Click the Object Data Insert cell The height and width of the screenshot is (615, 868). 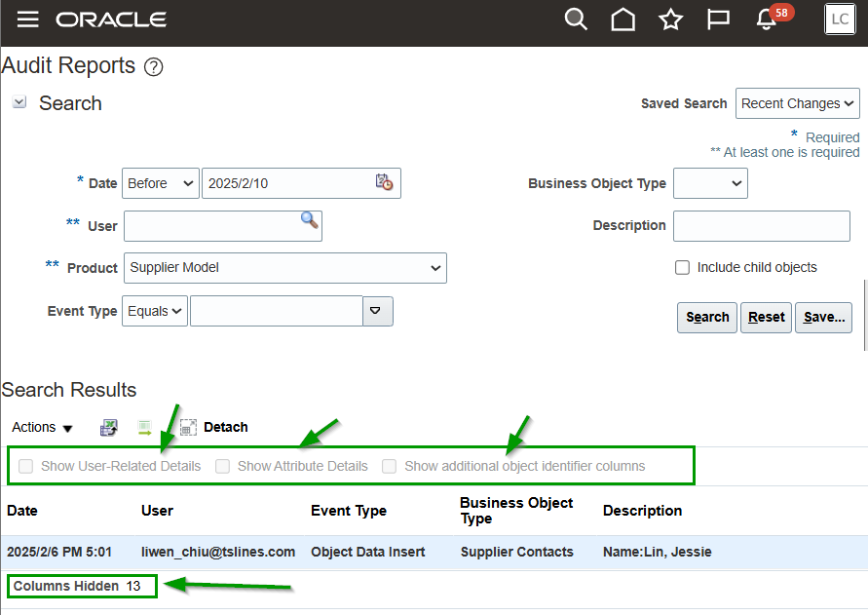tap(368, 552)
